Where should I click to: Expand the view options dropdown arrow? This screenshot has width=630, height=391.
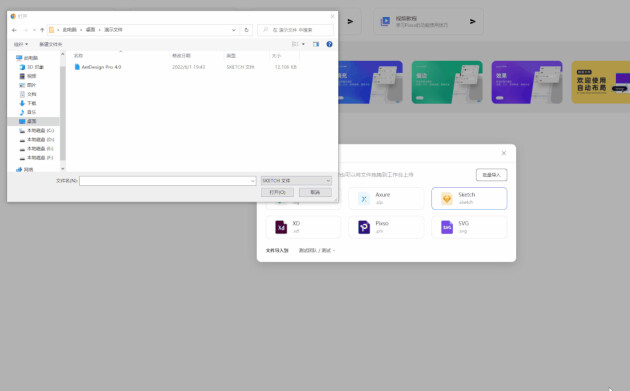303,44
